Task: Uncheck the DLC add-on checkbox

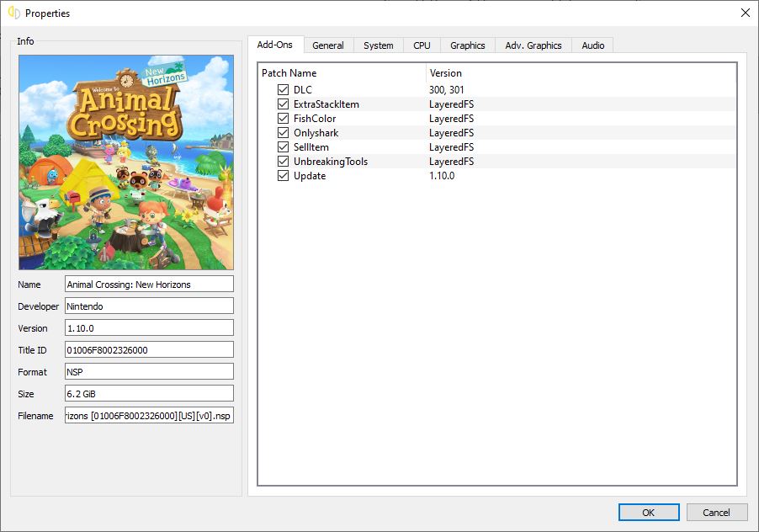Action: tap(283, 90)
